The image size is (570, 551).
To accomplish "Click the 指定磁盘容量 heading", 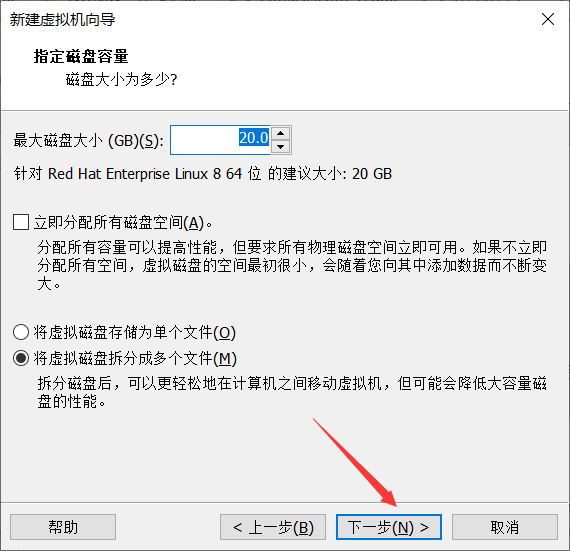I will (81, 57).
